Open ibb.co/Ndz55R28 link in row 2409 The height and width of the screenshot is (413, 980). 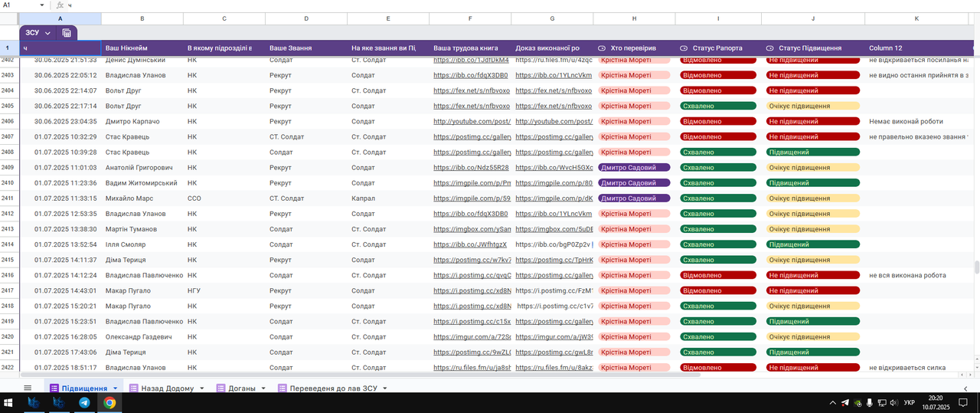pos(471,168)
